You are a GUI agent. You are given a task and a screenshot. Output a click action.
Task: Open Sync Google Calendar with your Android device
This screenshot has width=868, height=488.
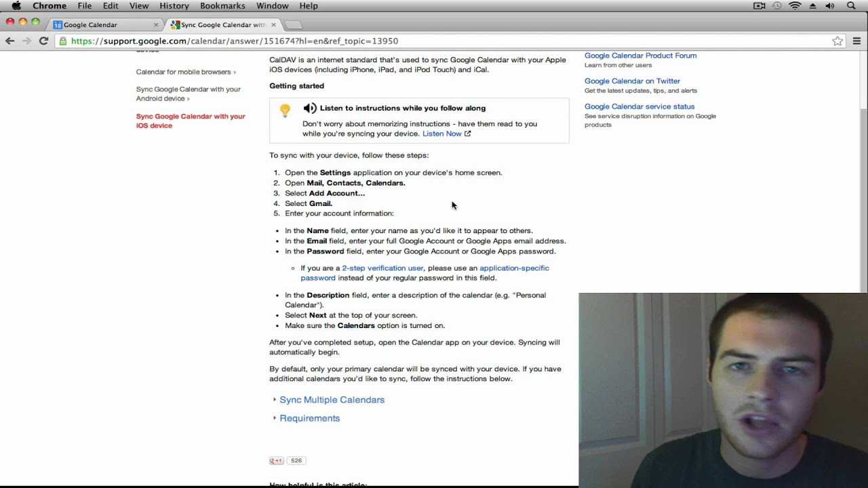tap(188, 94)
